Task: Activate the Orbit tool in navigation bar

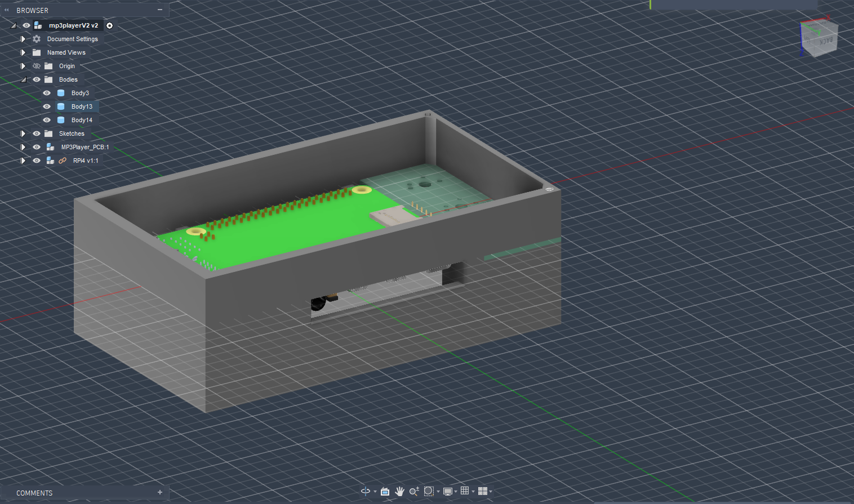Action: click(366, 491)
